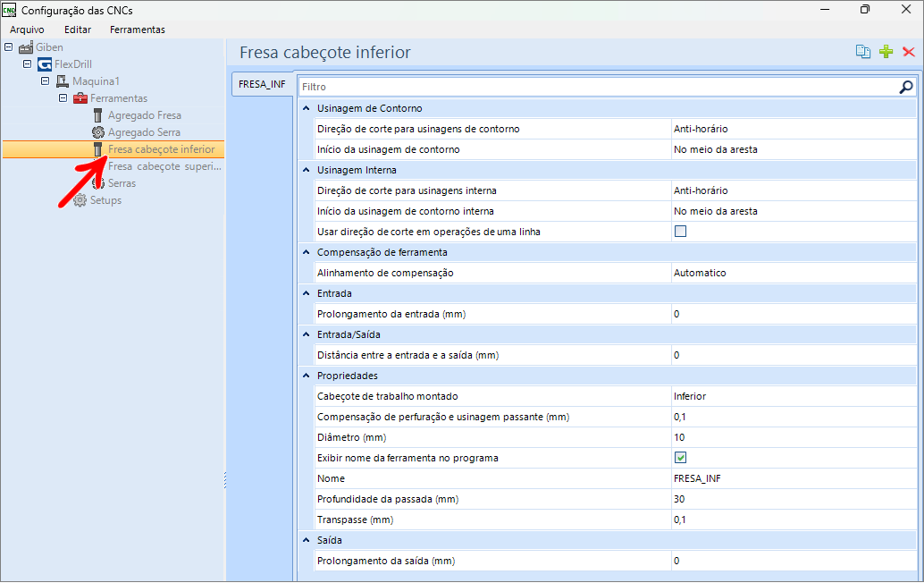
Task: Click the Diâmetro (mm) value field
Action: click(794, 437)
